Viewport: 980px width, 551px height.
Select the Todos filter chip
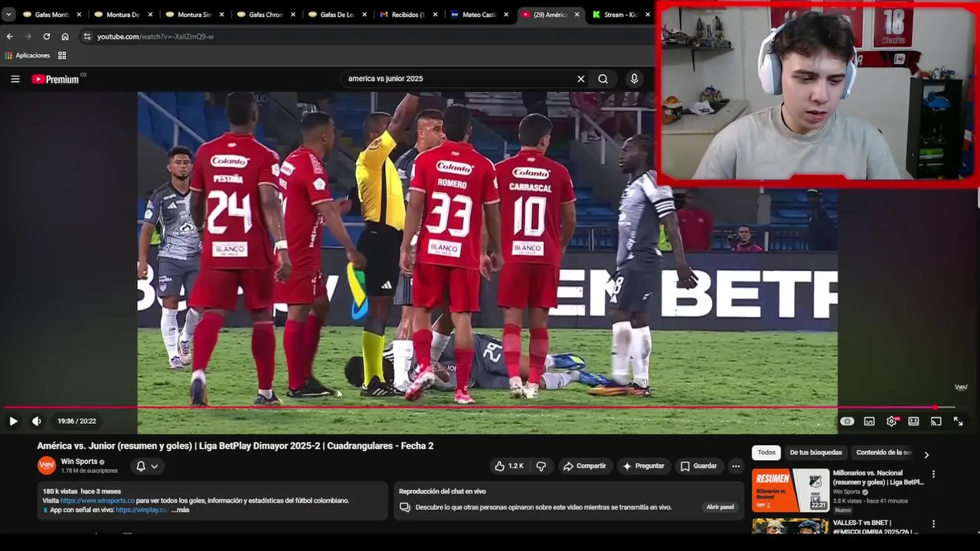766,453
